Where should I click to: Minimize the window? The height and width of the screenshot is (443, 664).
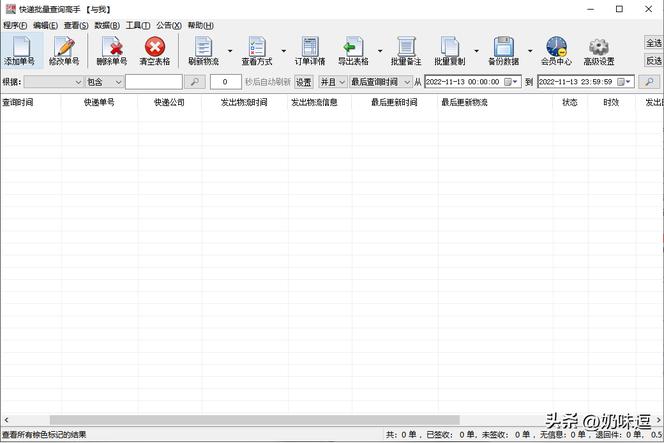(591, 9)
